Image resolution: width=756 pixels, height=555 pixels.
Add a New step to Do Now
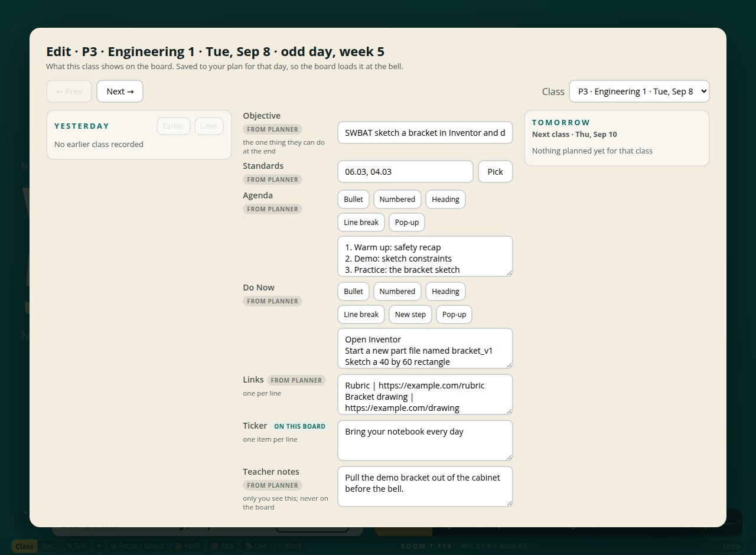(x=410, y=315)
